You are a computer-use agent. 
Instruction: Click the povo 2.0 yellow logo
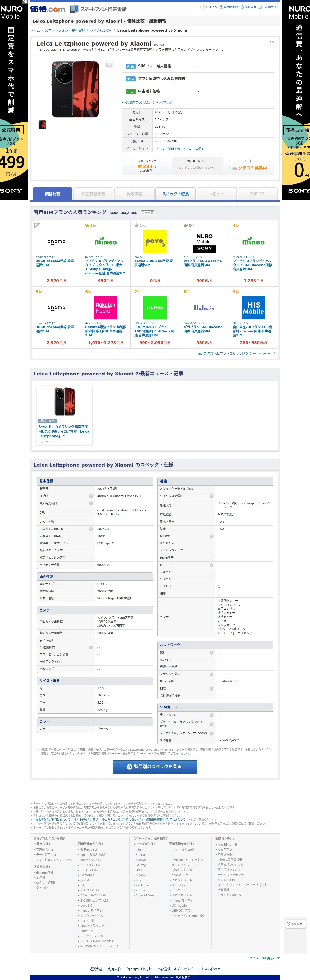pos(155,242)
